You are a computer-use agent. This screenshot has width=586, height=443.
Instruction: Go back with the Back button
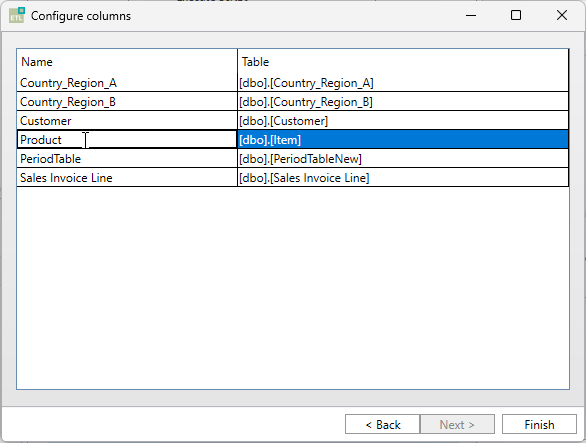[382, 424]
